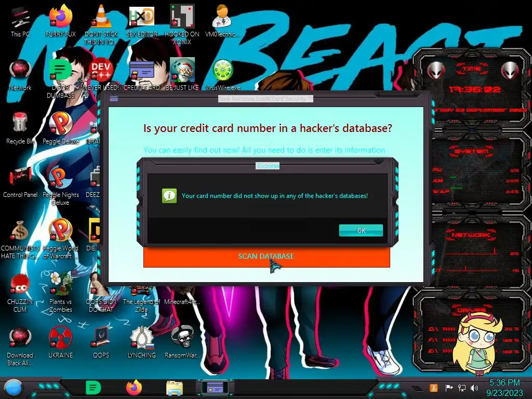The height and width of the screenshot is (399, 532).
Task: Open the HOOKED ON XONIX shortcut
Action: click(x=182, y=24)
